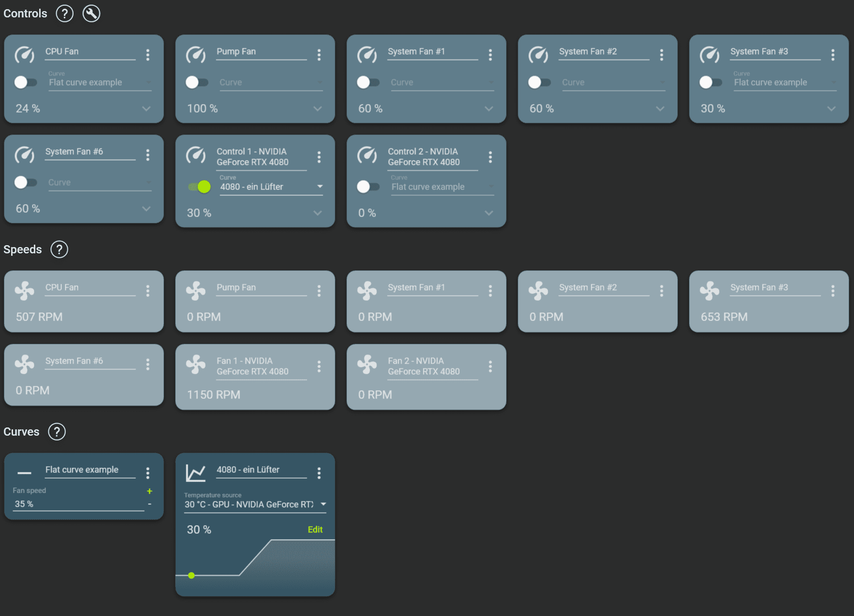Viewport: 854px width, 616px height.
Task: Open the three-dot menu on System Fan #2 control card
Action: click(x=661, y=55)
